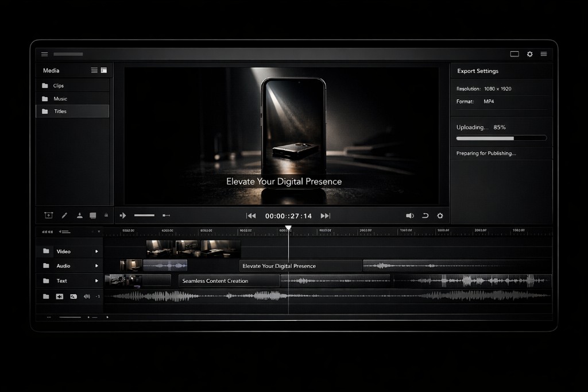Viewport: 588px width, 392px height.
Task: Expand the Text track group
Action: click(96, 280)
